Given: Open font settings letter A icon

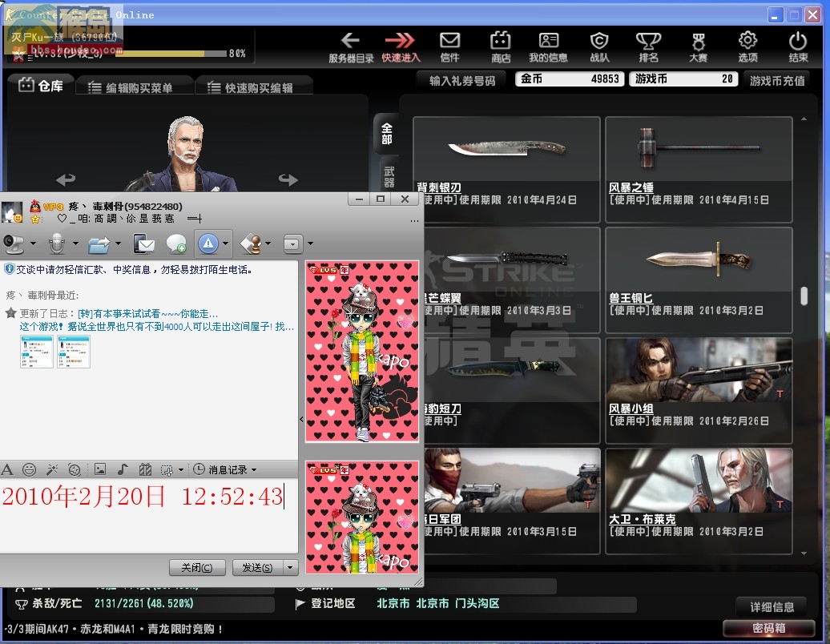Looking at the screenshot, I should pyautogui.click(x=7, y=469).
